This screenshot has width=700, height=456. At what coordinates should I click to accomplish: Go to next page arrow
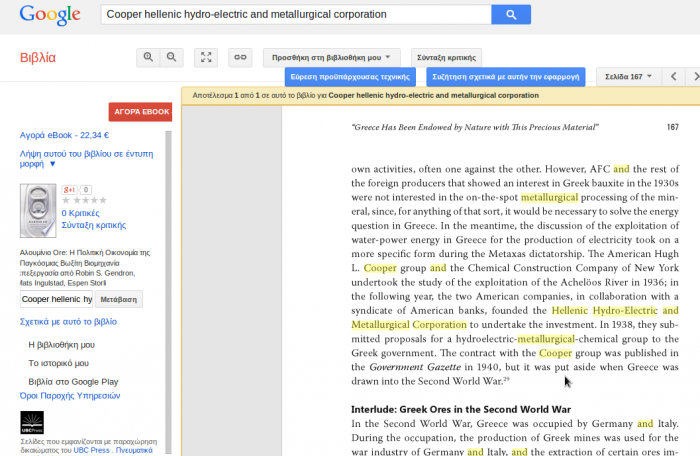694,77
